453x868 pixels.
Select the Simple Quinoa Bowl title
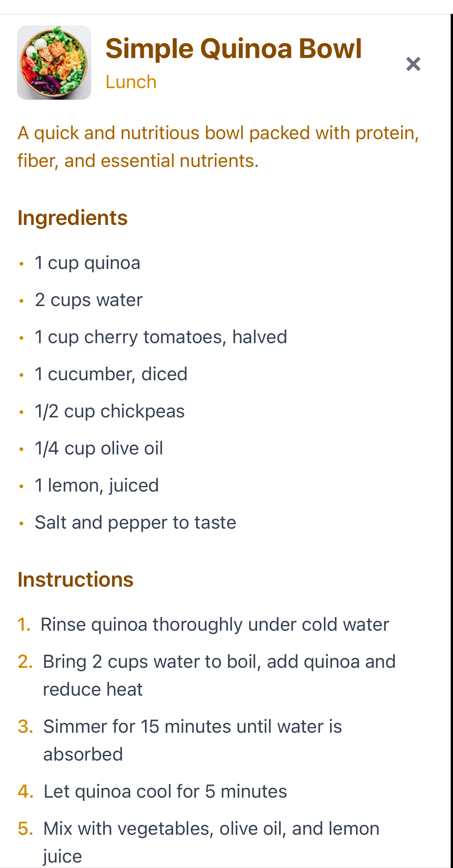point(233,49)
